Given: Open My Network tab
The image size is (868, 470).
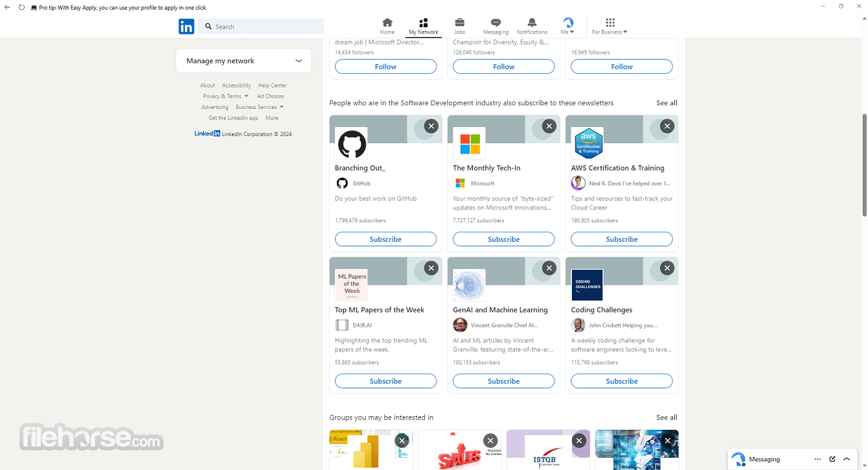Looking at the screenshot, I should pos(424,27).
